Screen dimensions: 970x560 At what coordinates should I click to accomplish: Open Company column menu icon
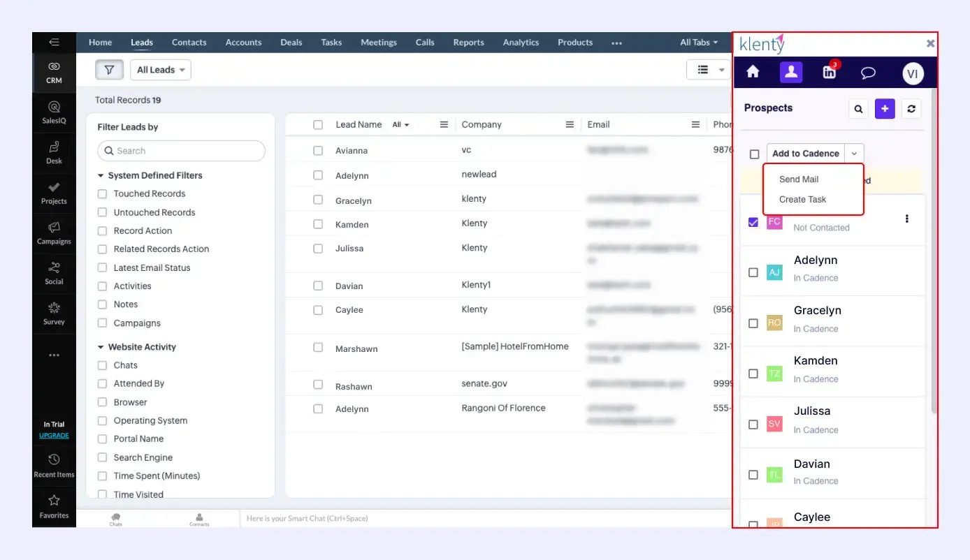(570, 124)
